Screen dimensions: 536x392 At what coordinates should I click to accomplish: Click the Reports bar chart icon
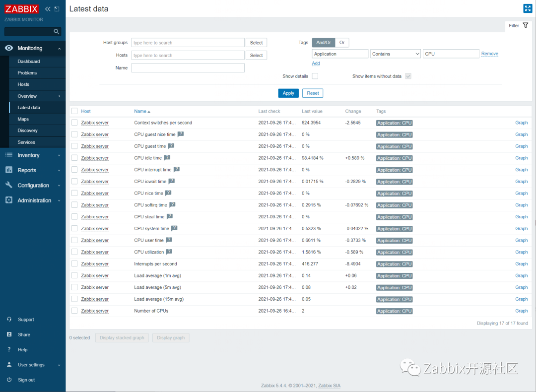[9, 170]
